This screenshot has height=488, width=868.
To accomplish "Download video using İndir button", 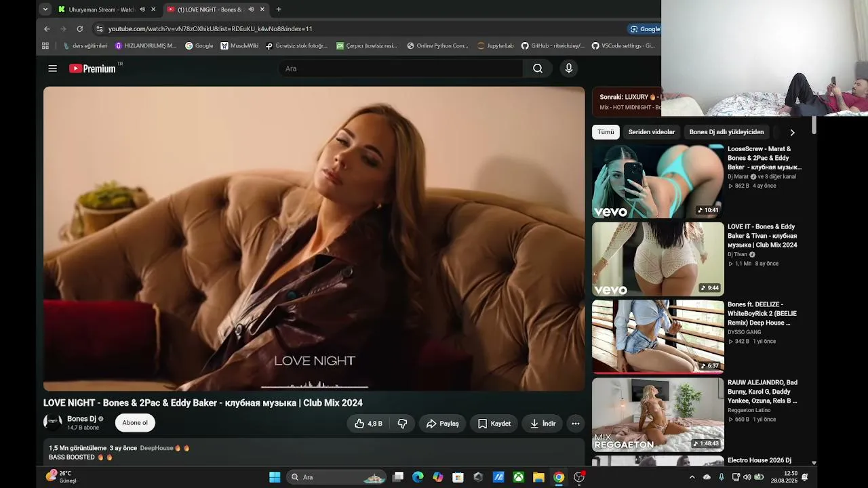I will (542, 424).
